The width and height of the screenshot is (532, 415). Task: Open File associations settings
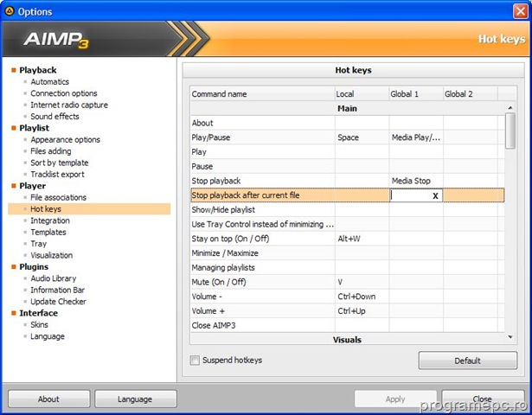click(58, 197)
